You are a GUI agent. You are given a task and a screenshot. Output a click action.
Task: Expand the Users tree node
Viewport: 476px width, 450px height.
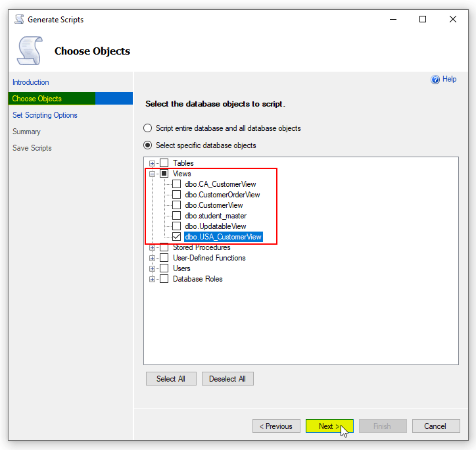(152, 268)
